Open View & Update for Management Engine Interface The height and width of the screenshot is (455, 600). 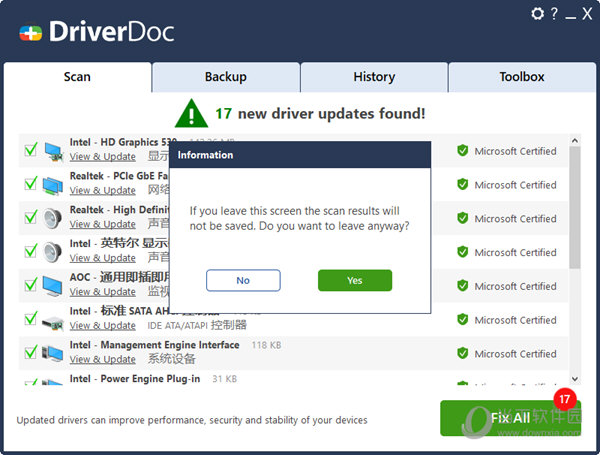(103, 359)
